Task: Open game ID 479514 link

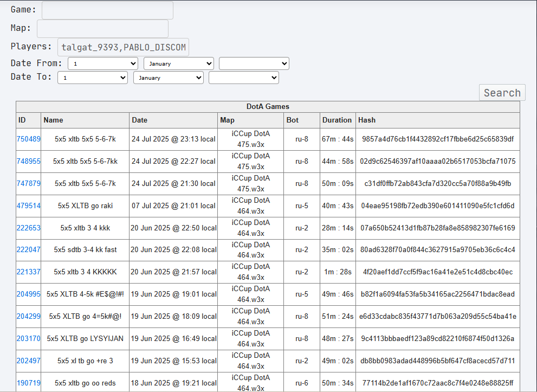Action: point(28,206)
